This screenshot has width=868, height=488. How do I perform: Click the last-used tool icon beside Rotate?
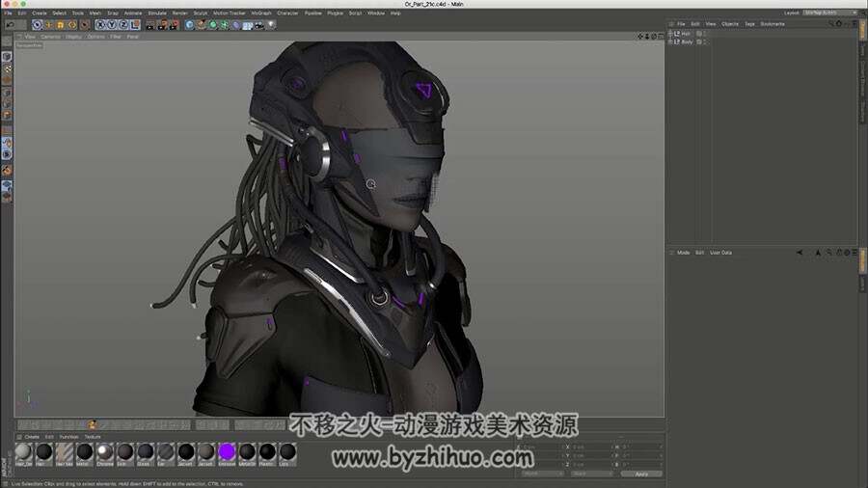85,25
